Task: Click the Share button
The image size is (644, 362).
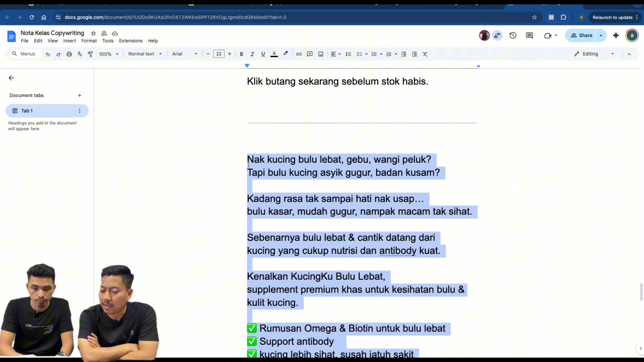Action: (x=581, y=35)
